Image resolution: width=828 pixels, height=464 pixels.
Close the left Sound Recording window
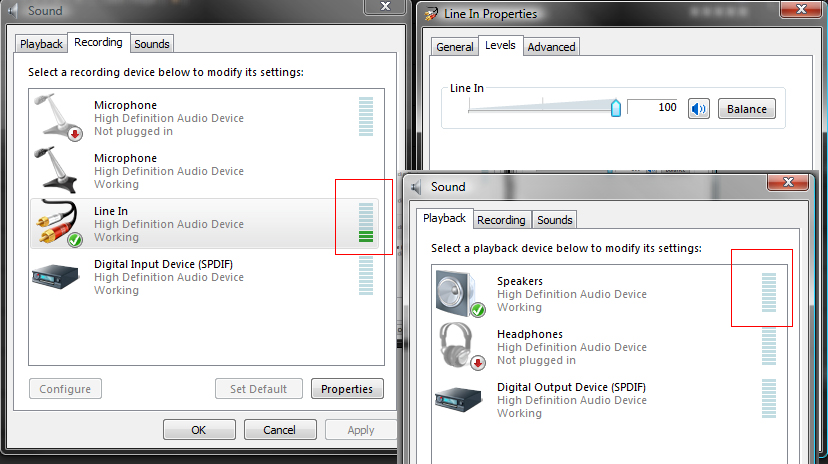tap(385, 6)
